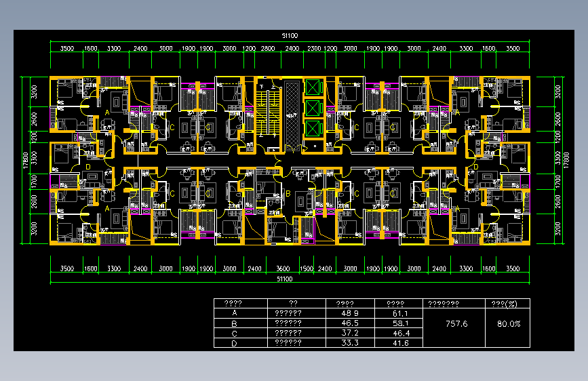
Task: Select the 58.1 table value
Action: pos(400,323)
